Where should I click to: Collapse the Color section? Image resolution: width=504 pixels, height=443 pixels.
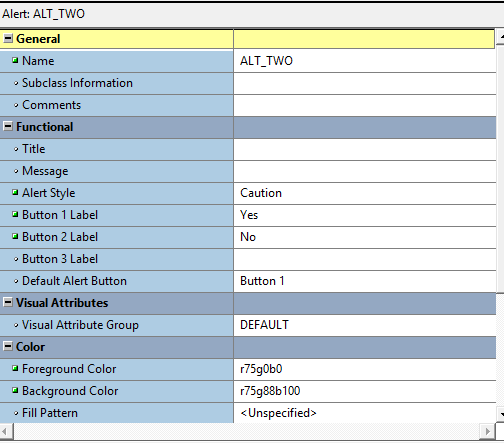click(x=8, y=346)
